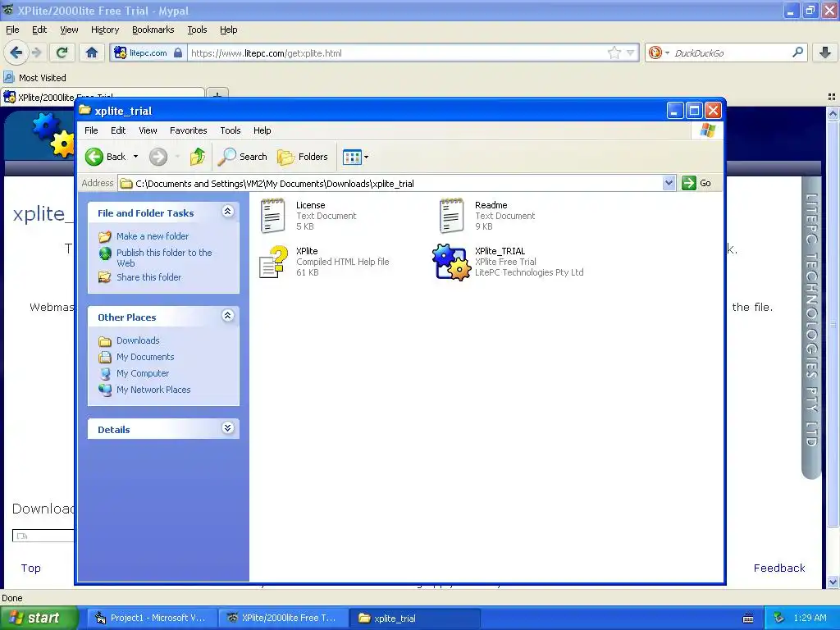Open new tab with plus button

(217, 94)
